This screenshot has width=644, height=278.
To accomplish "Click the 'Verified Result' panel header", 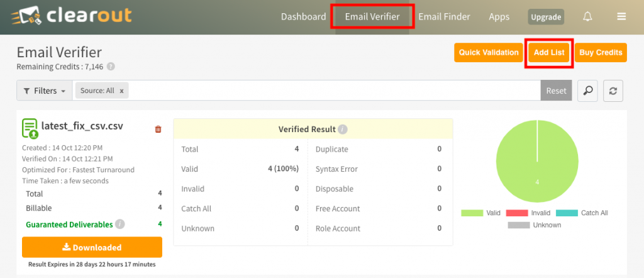I will point(313,129).
